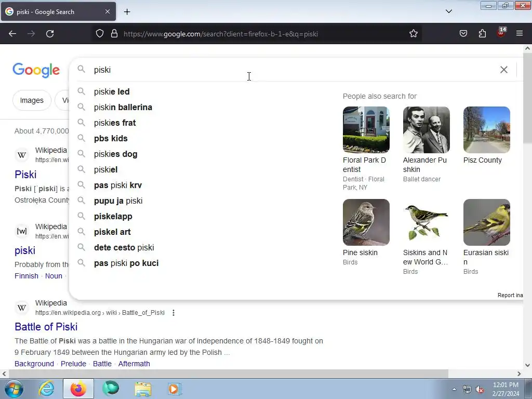This screenshot has width=532, height=399.
Task: Open the Eurasian siskin thumbnail
Action: pyautogui.click(x=486, y=222)
